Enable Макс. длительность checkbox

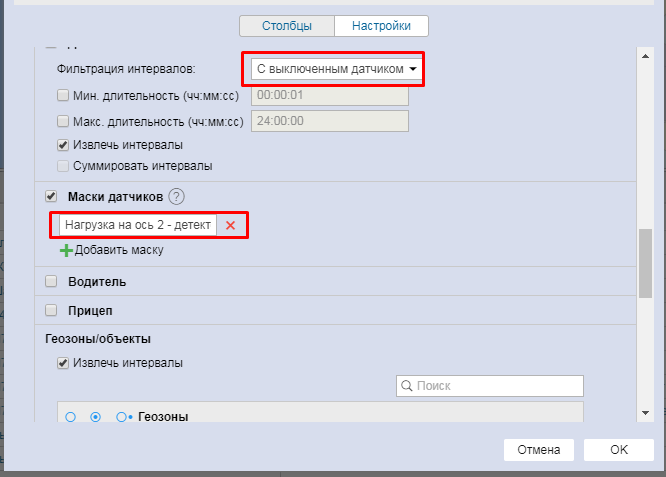(x=64, y=121)
